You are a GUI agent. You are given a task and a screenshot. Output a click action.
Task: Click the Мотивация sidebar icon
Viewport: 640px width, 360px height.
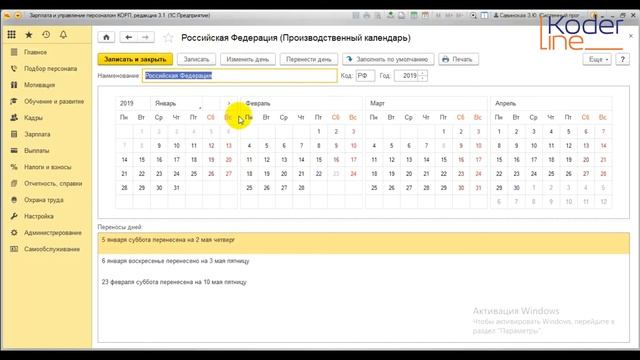(14, 85)
